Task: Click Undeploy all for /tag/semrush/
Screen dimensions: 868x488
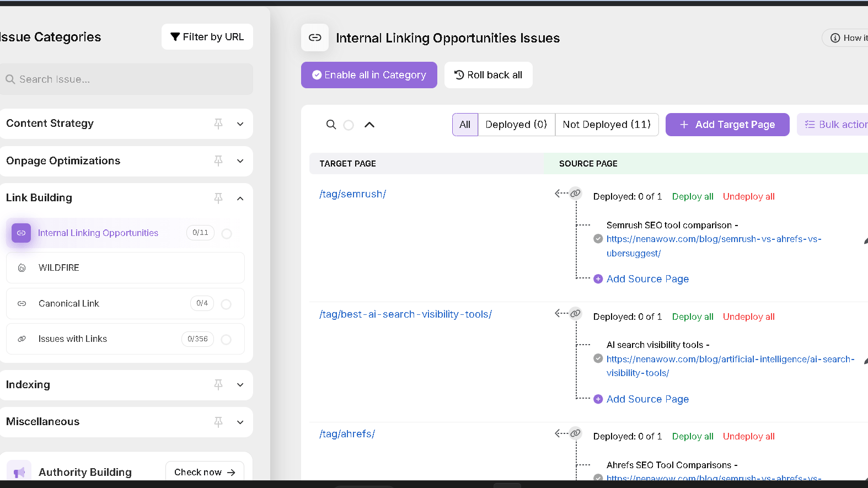Action: click(x=749, y=196)
